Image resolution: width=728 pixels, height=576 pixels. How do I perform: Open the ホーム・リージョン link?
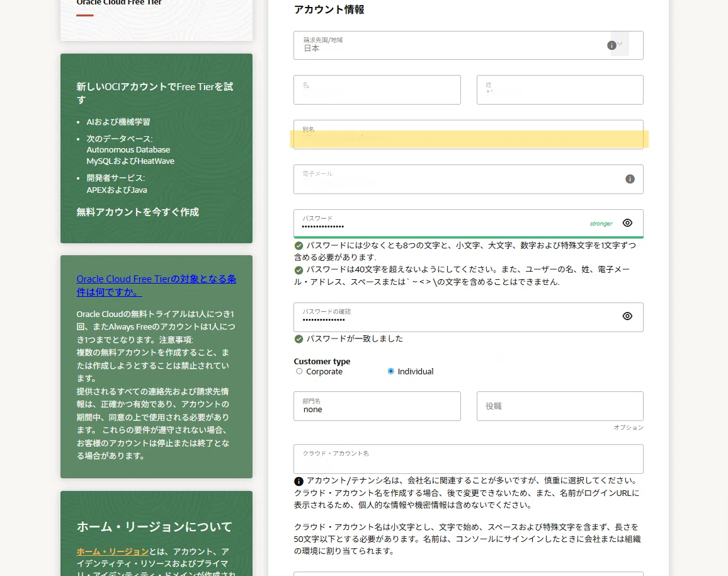pos(112,551)
